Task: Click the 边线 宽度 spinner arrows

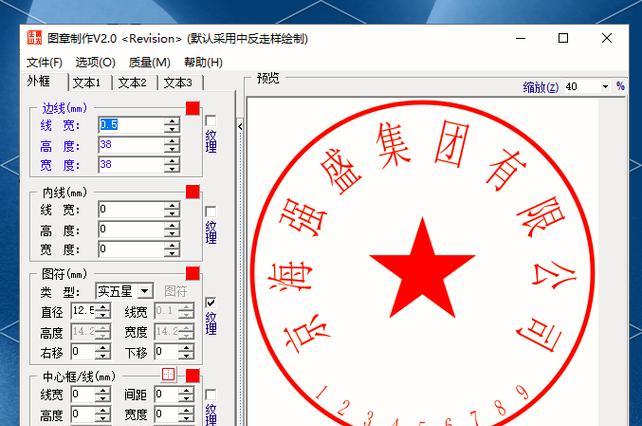Action: (172, 165)
